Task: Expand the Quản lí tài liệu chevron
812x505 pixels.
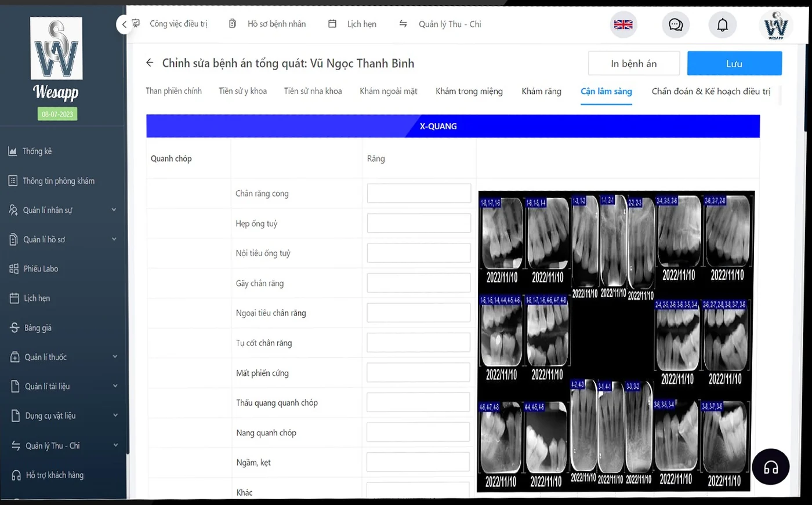Action: pos(115,386)
